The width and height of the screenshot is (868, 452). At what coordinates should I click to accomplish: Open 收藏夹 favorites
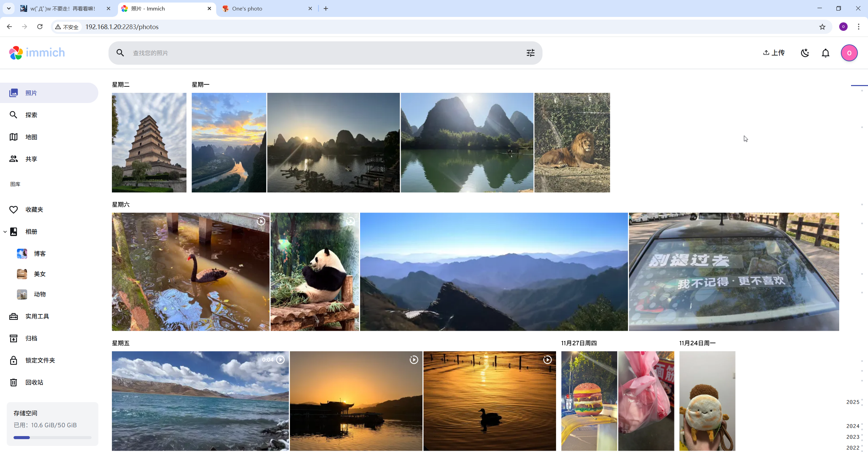point(34,209)
